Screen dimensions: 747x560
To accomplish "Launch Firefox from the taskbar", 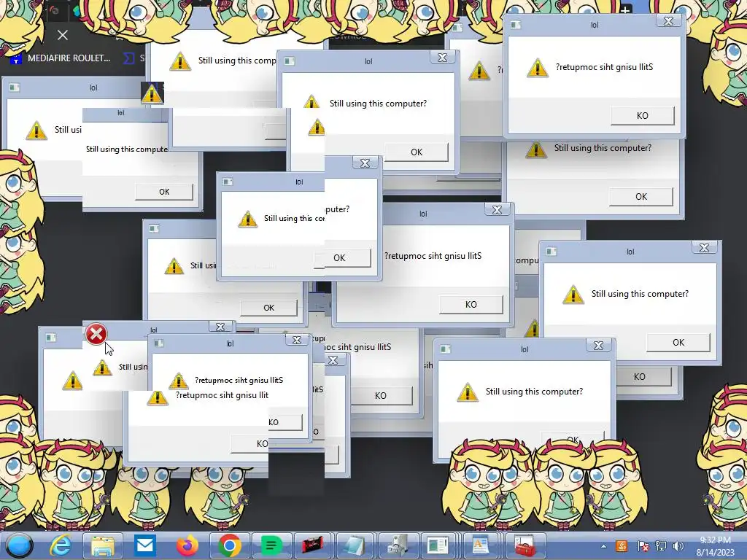I will tap(187, 545).
